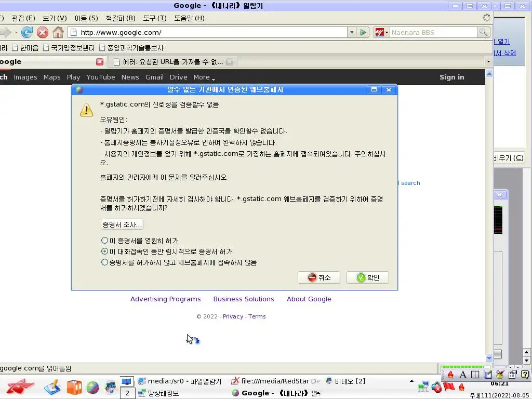Launch Naenara browser globe icon in taskbar
532x399 pixels.
pos(92,388)
